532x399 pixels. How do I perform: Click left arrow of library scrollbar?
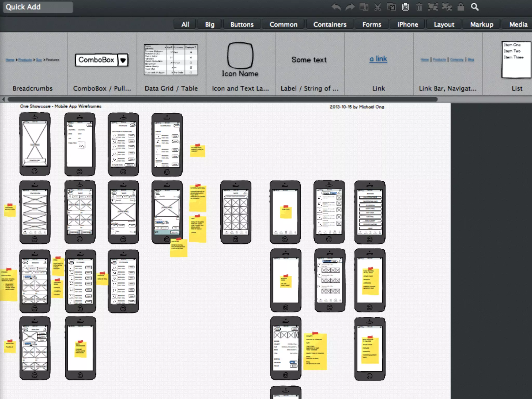click(3, 99)
